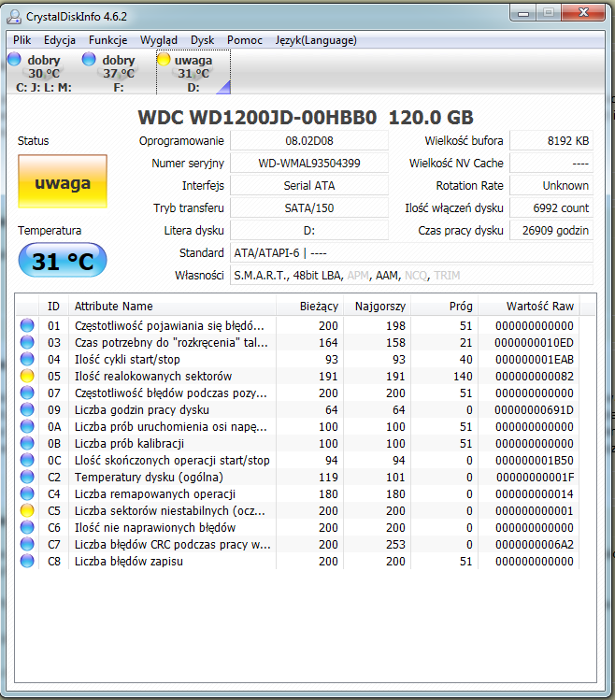This screenshot has width=615, height=700.
Task: Click the interface field showing Serial ATA
Action: coord(309,186)
